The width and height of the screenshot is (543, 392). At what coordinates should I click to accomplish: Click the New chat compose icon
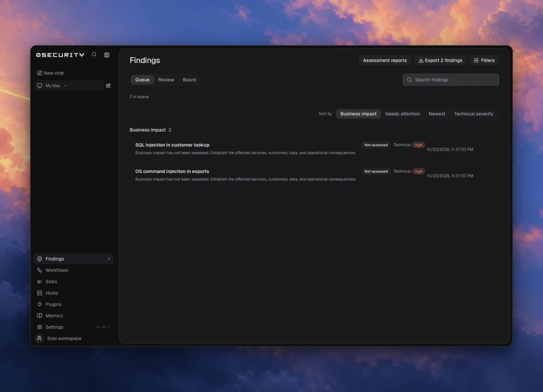40,73
